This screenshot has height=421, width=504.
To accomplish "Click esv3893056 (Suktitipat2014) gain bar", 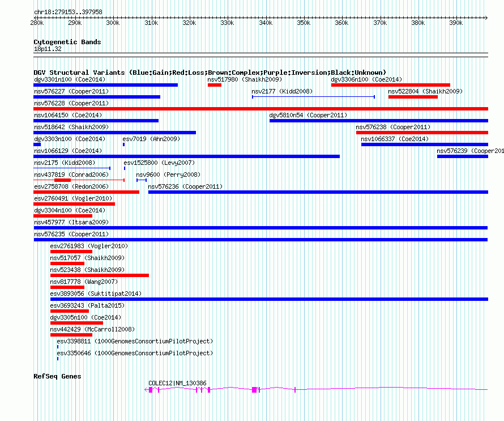I will point(269,299).
